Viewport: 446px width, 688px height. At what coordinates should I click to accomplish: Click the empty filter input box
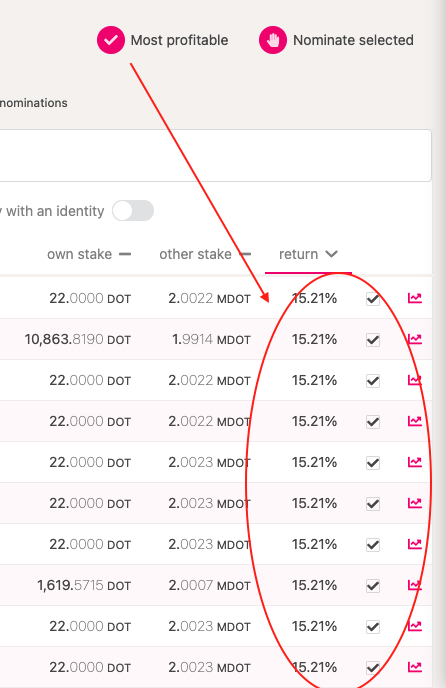click(215, 155)
